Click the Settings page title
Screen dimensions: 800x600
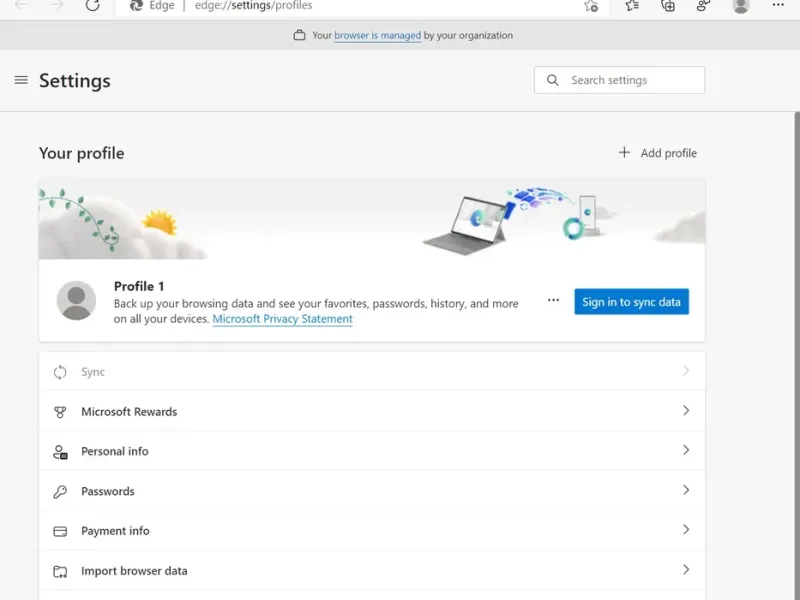74,81
